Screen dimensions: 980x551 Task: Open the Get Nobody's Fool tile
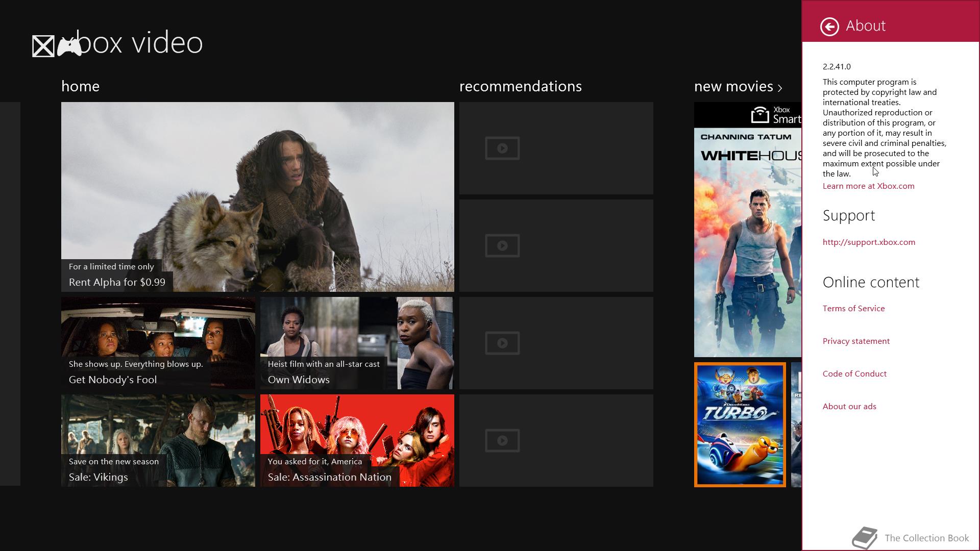[158, 343]
